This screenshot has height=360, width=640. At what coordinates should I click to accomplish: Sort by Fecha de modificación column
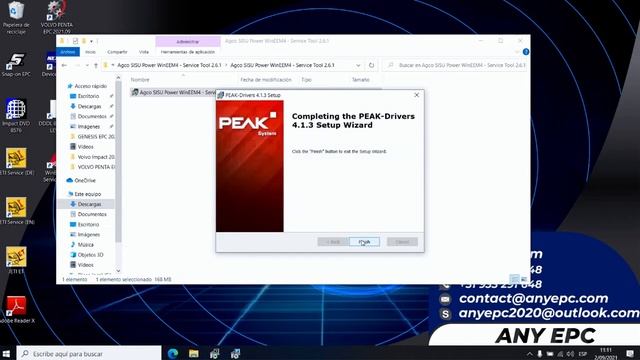point(266,80)
